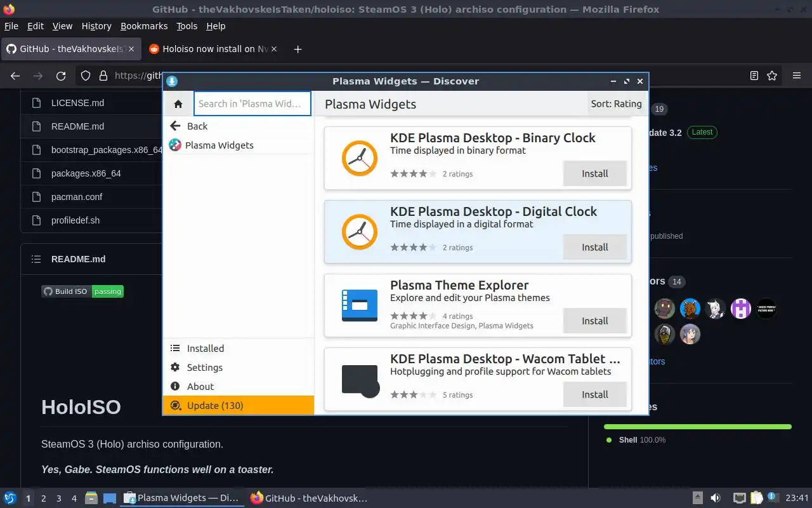
Task: Open packages.x86_64 file on GitHub
Action: click(x=86, y=173)
